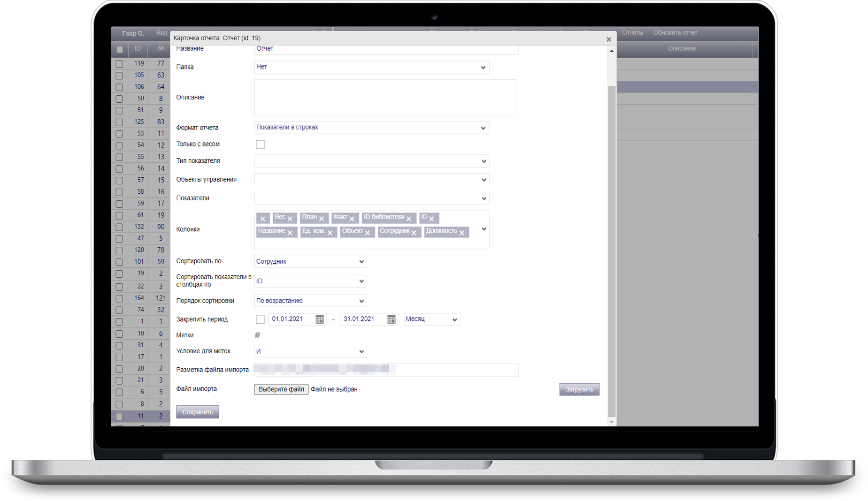Click the Загрузить button
Viewport: 868px width, 501px height.
click(x=579, y=389)
